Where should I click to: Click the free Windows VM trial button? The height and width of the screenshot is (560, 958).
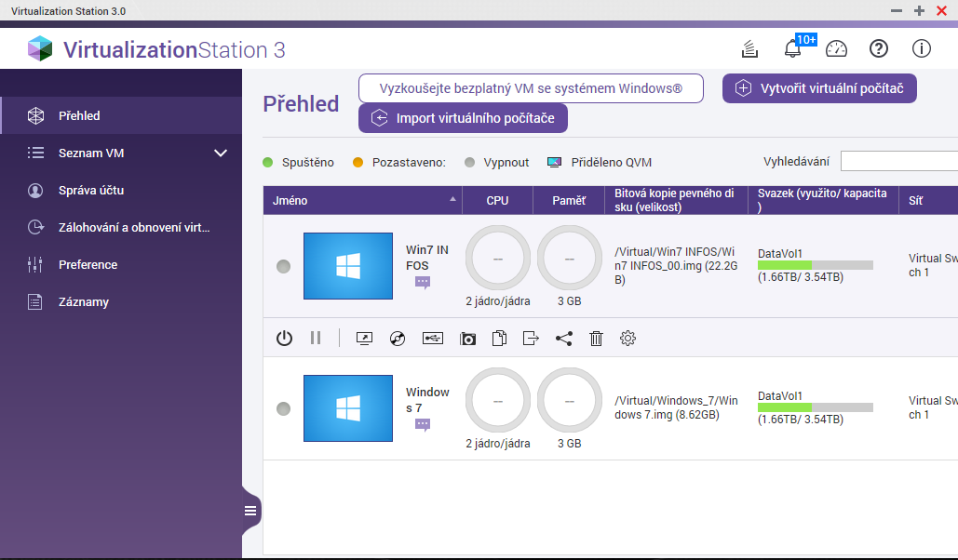pos(531,88)
